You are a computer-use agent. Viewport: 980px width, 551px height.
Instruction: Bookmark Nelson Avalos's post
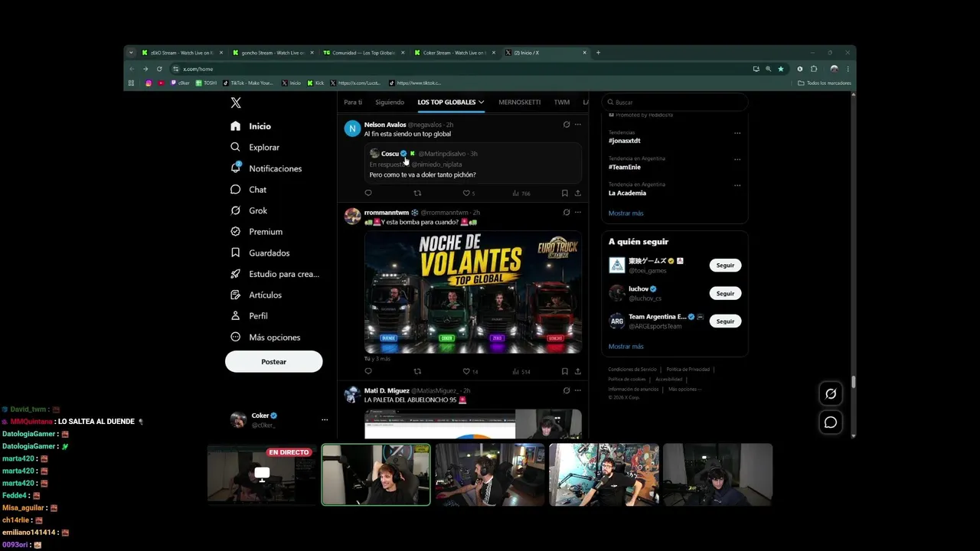click(564, 193)
